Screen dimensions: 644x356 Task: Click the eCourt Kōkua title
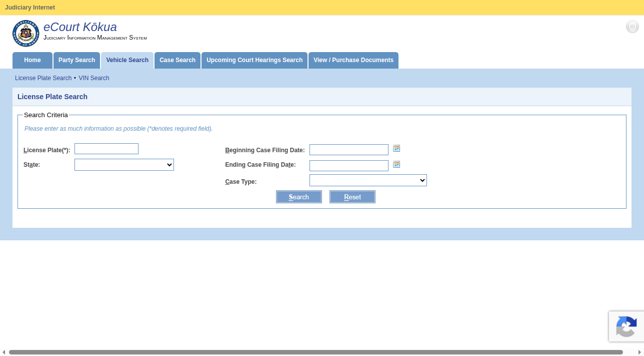[x=80, y=27]
